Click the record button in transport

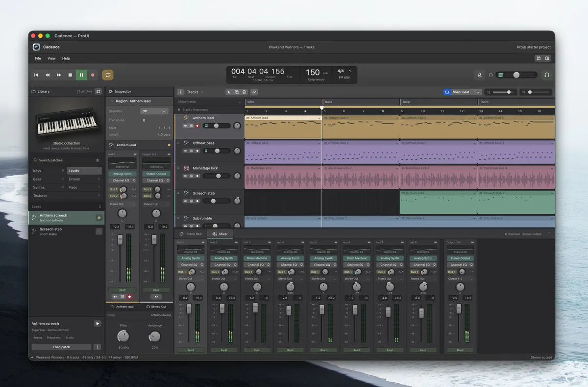coord(93,75)
